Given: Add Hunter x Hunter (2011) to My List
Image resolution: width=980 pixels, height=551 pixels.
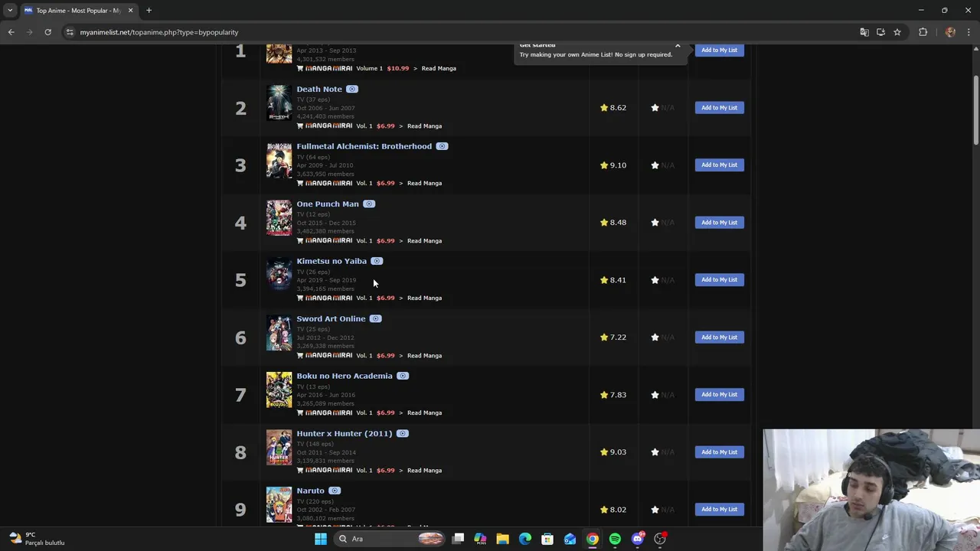Looking at the screenshot, I should tap(719, 452).
